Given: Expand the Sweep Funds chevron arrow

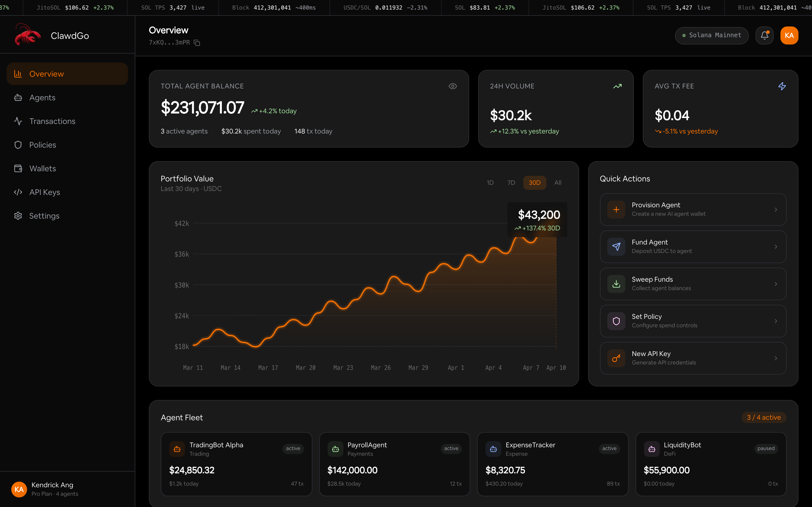Looking at the screenshot, I should point(776,284).
